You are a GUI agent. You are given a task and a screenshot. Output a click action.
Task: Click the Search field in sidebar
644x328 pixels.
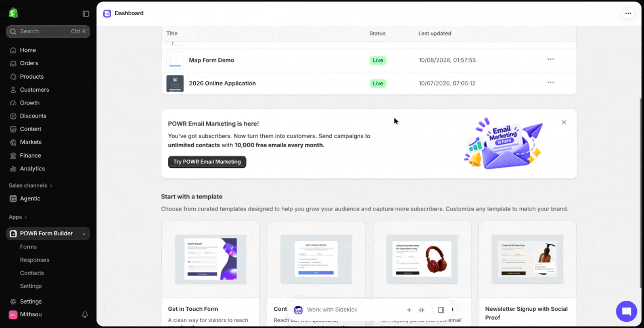pyautogui.click(x=48, y=31)
